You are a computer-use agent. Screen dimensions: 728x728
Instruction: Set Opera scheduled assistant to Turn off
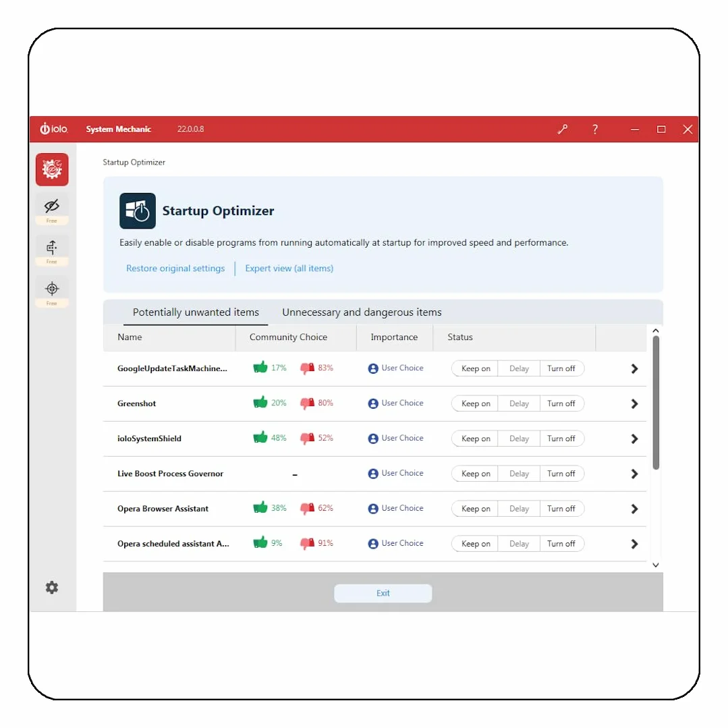(561, 544)
